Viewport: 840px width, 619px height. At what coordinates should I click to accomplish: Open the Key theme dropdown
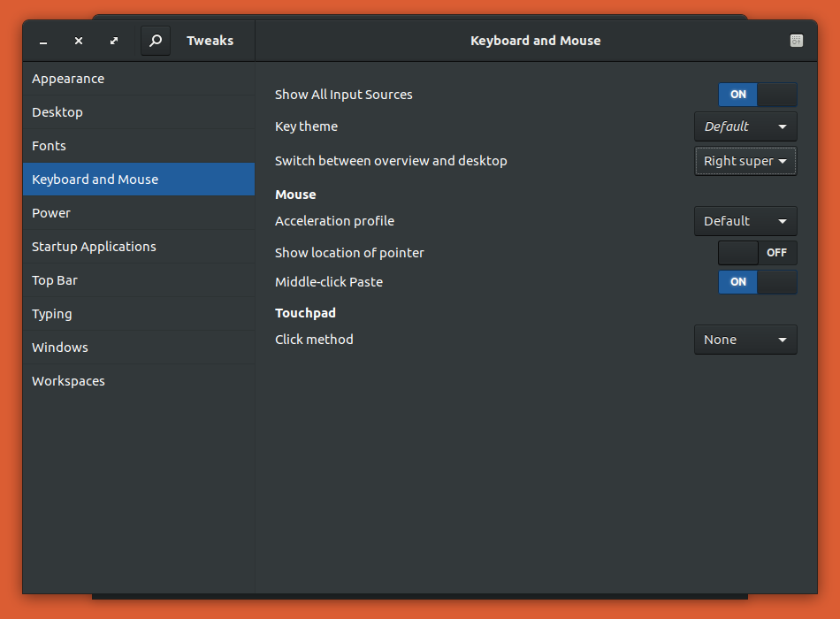click(x=745, y=126)
